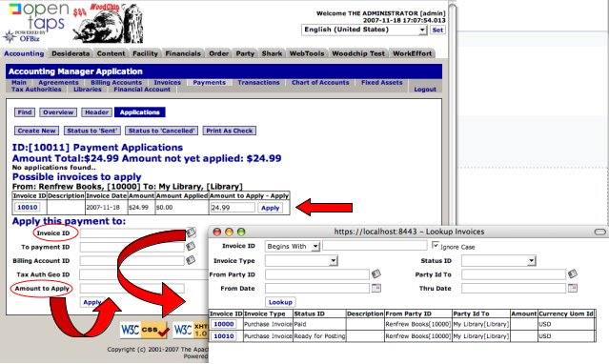This screenshot has width=609, height=364.
Task: Open lookup icon beside To payment ID
Action: [191, 246]
